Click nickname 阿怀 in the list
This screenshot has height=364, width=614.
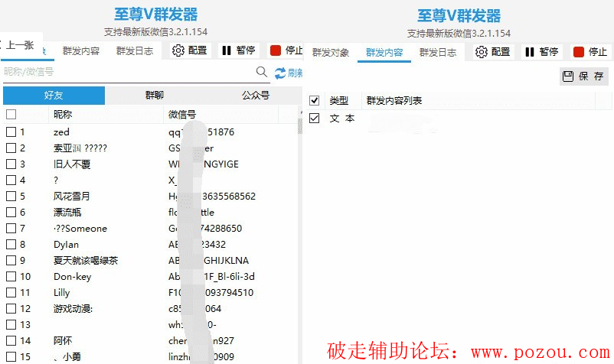pyautogui.click(x=63, y=341)
